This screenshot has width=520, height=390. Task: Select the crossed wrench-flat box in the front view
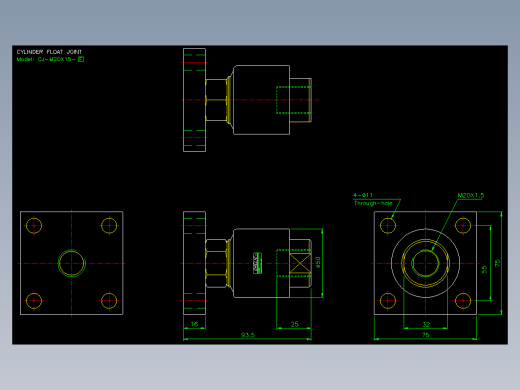click(300, 263)
